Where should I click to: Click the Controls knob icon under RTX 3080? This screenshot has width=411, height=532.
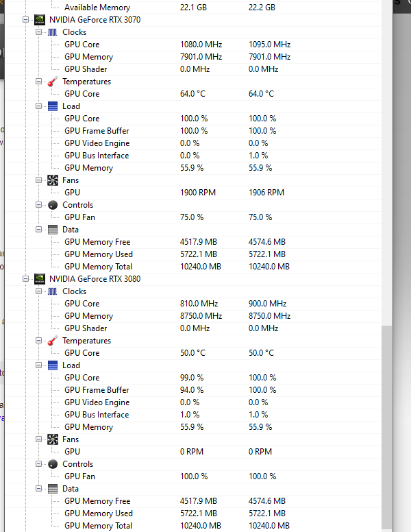(x=53, y=464)
